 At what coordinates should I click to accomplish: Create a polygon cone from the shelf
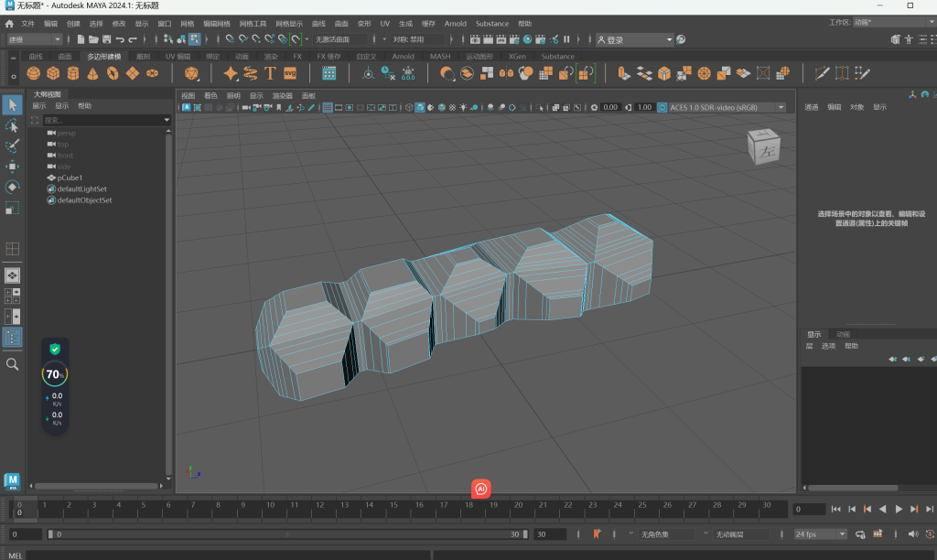92,73
